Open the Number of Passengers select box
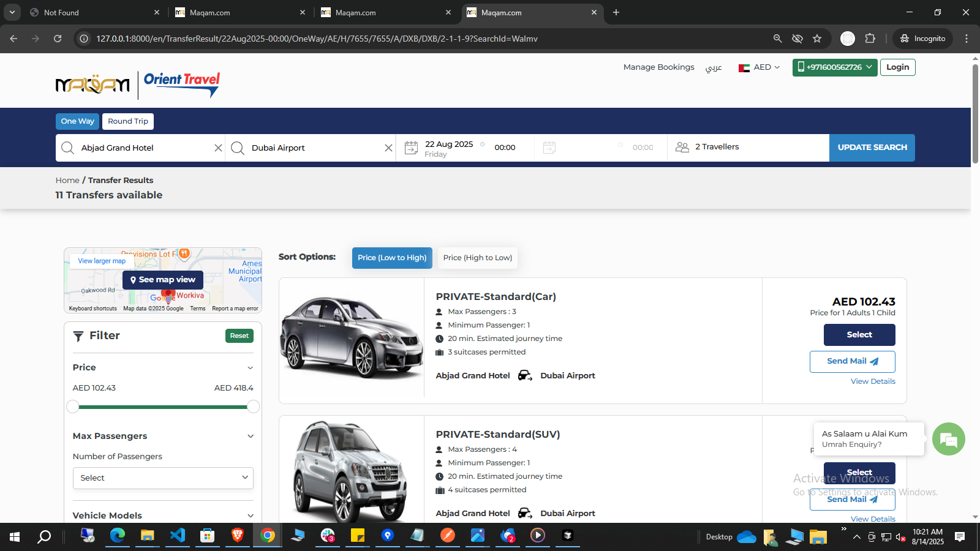 click(163, 478)
